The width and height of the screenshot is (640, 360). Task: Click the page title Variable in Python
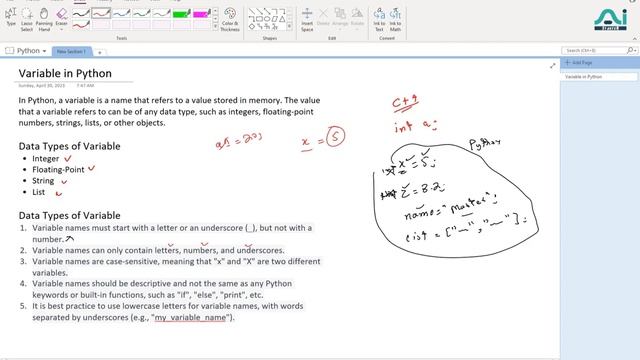(65, 73)
